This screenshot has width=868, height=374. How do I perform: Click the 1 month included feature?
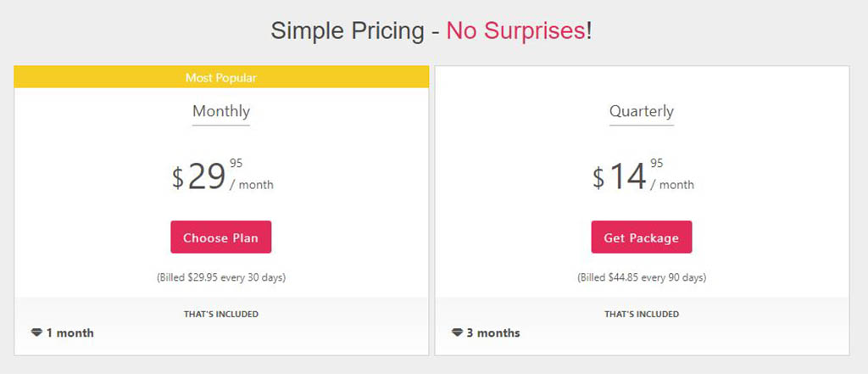coord(63,333)
